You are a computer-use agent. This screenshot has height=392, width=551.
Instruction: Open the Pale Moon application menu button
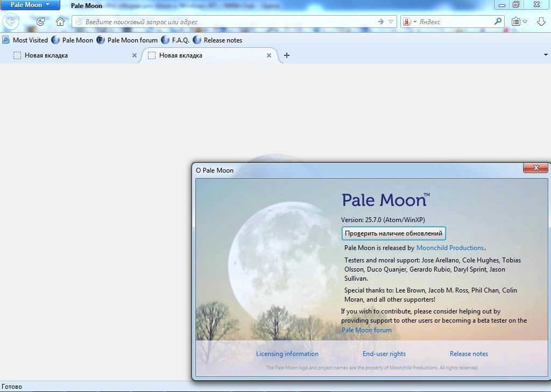click(x=30, y=5)
